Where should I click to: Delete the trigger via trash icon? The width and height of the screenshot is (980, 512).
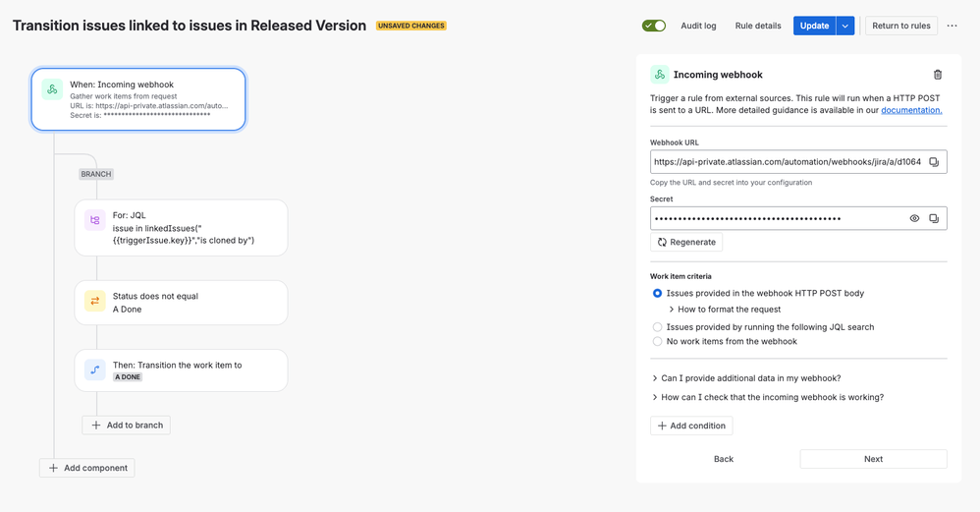(x=938, y=75)
